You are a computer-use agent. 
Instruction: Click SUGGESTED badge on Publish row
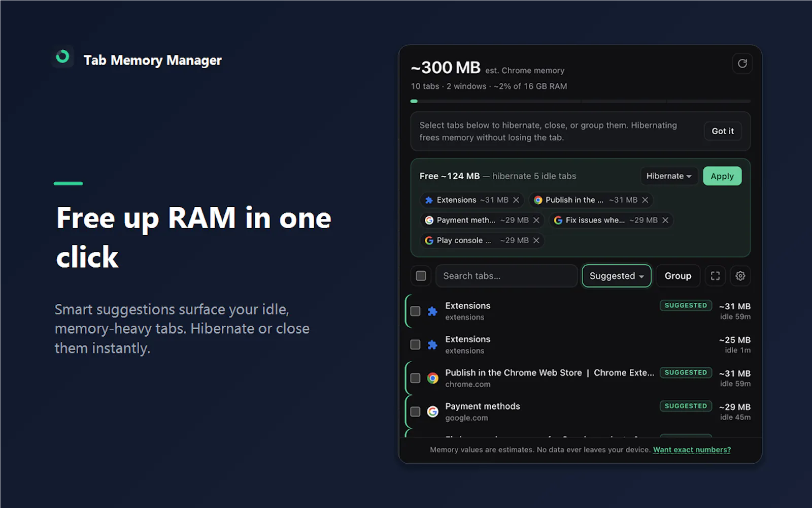(686, 372)
